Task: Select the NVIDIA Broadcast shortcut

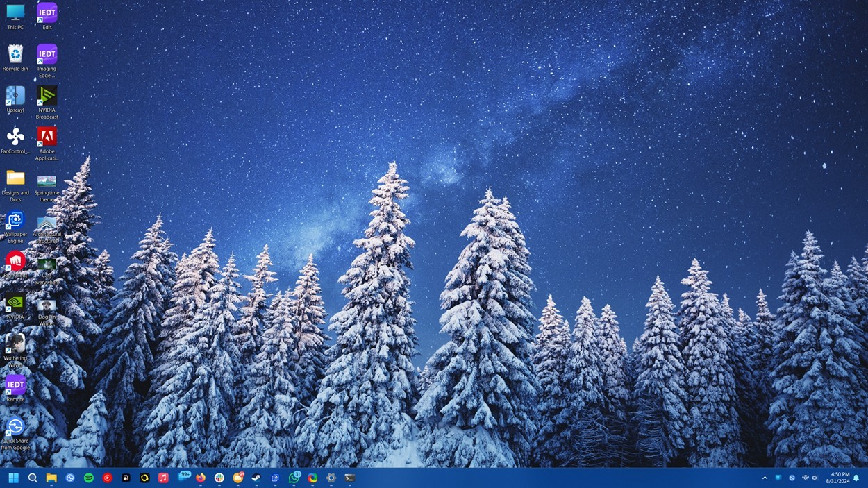Action: (x=47, y=102)
